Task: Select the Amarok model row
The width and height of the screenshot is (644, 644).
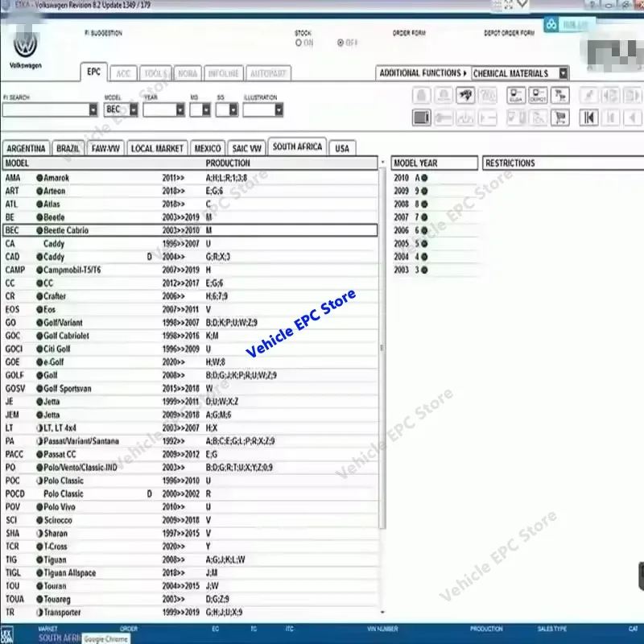Action: click(190, 178)
